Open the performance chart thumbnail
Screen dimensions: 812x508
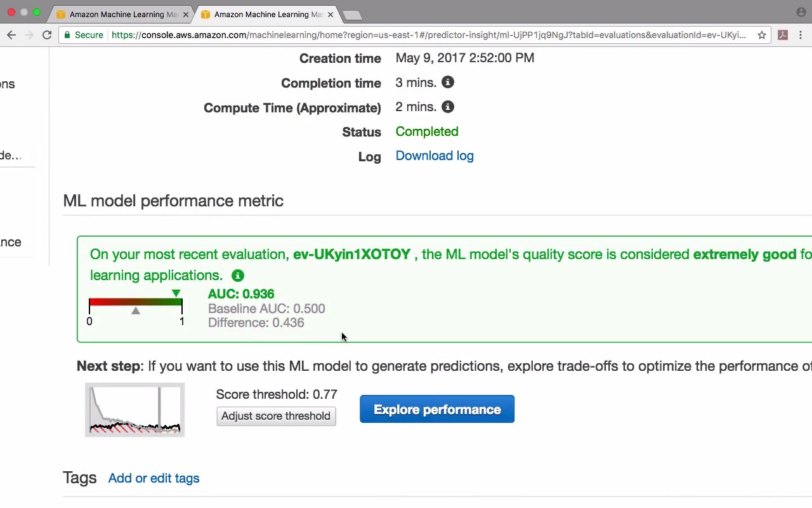coord(134,410)
